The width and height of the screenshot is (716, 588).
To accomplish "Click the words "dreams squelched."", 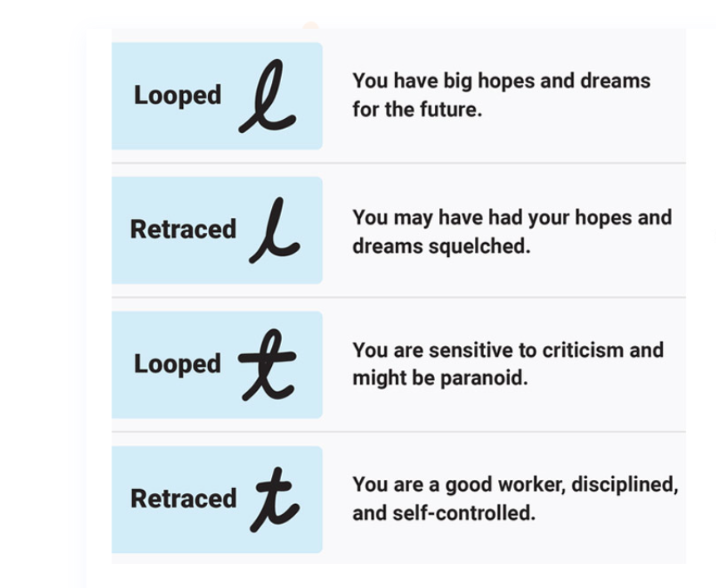I will point(441,246).
